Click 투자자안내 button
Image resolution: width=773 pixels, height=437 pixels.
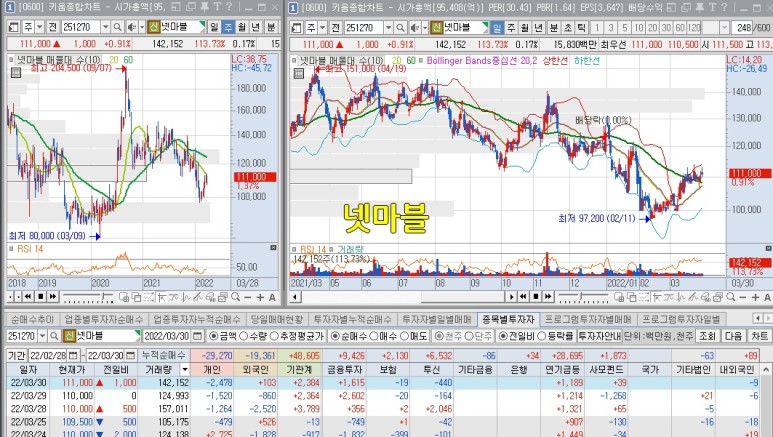[599, 336]
